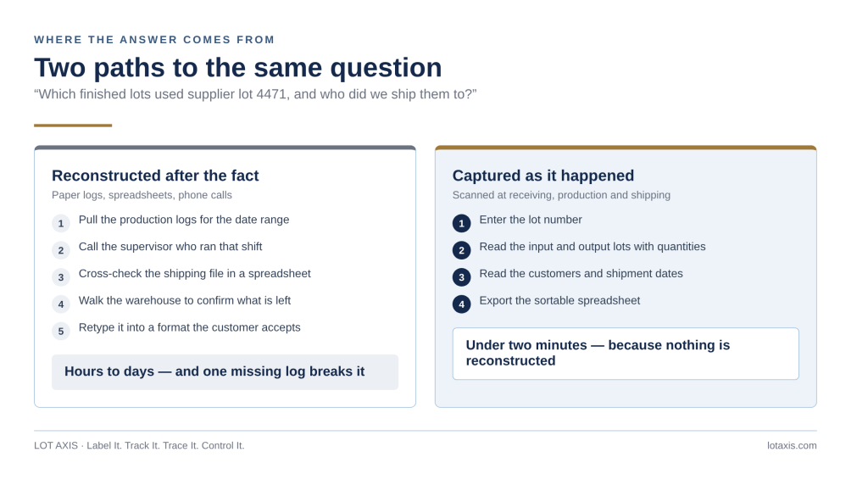Viewport: 868px width, 502px height.
Task: Click the Where the Answer Comes From eyebrow text
Action: tap(154, 40)
